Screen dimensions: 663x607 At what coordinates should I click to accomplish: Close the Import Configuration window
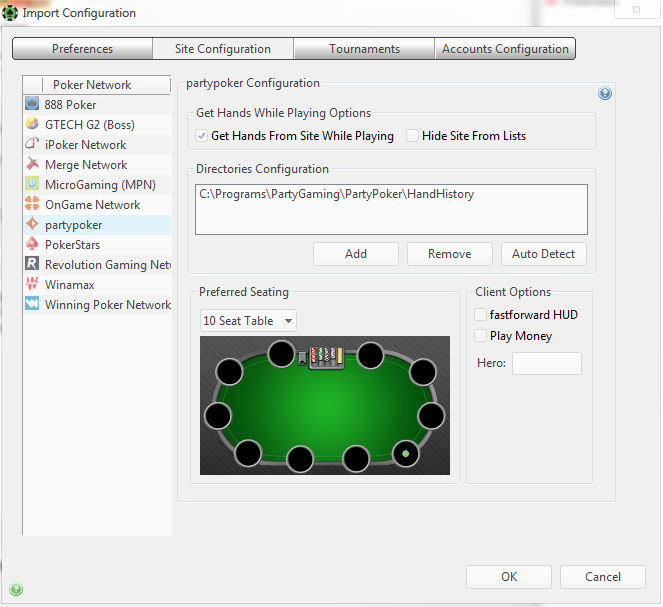click(636, 9)
